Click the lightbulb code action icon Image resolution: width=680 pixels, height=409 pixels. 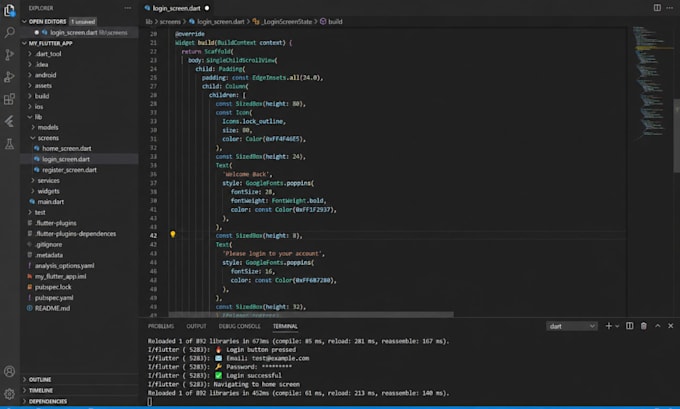coord(173,234)
